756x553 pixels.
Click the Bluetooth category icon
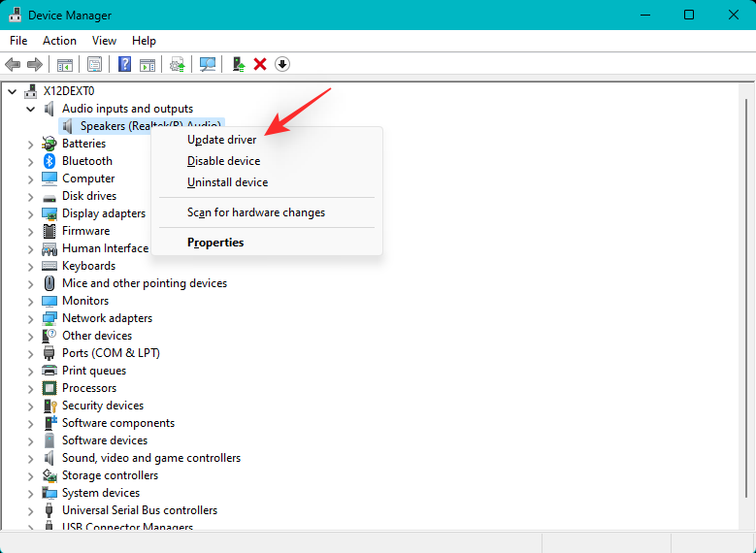(x=49, y=161)
